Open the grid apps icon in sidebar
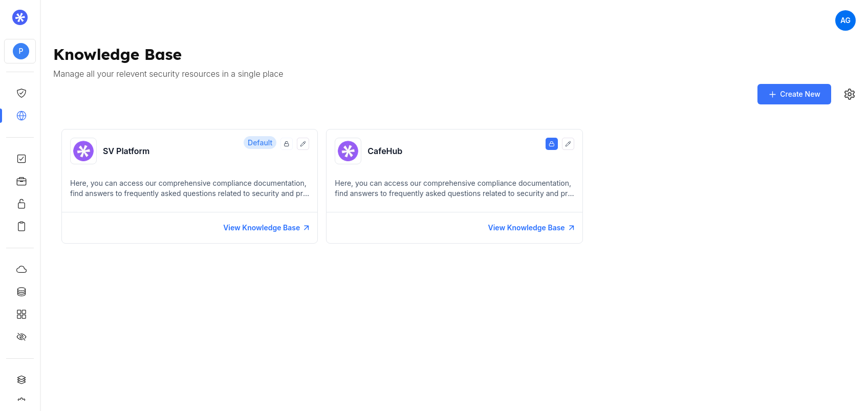The image size is (868, 411). click(x=21, y=314)
